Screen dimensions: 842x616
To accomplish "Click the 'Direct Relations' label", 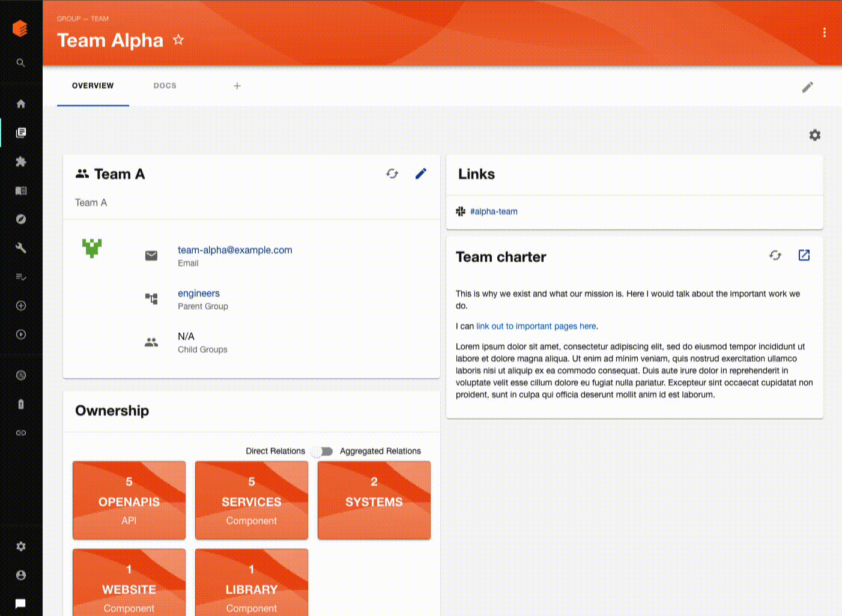I will [x=275, y=451].
